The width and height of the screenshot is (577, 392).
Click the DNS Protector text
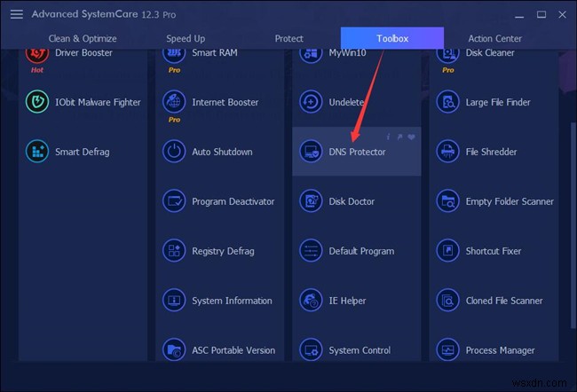click(x=357, y=152)
